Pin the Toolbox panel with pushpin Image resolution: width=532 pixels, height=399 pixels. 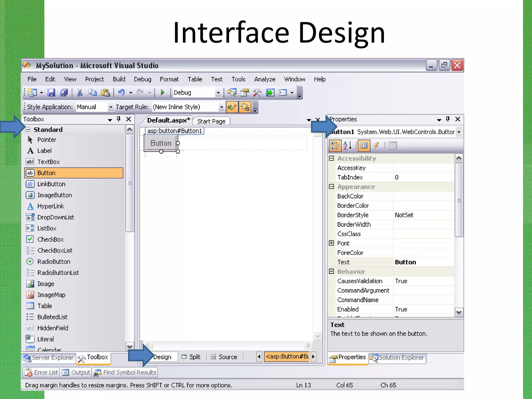[119, 119]
